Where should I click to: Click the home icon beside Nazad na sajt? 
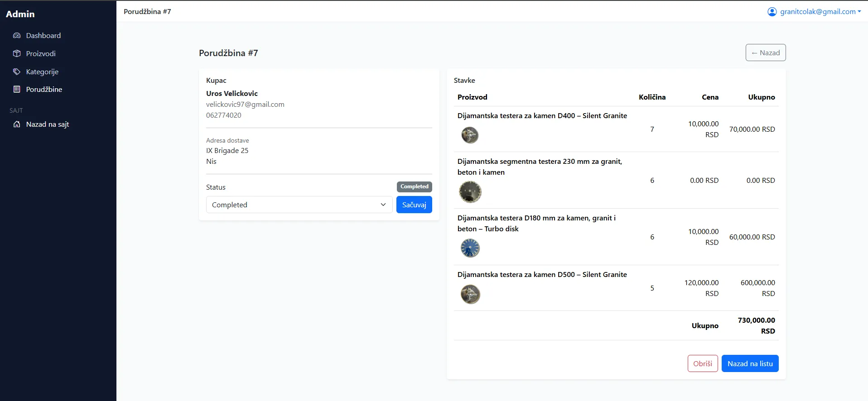point(17,124)
